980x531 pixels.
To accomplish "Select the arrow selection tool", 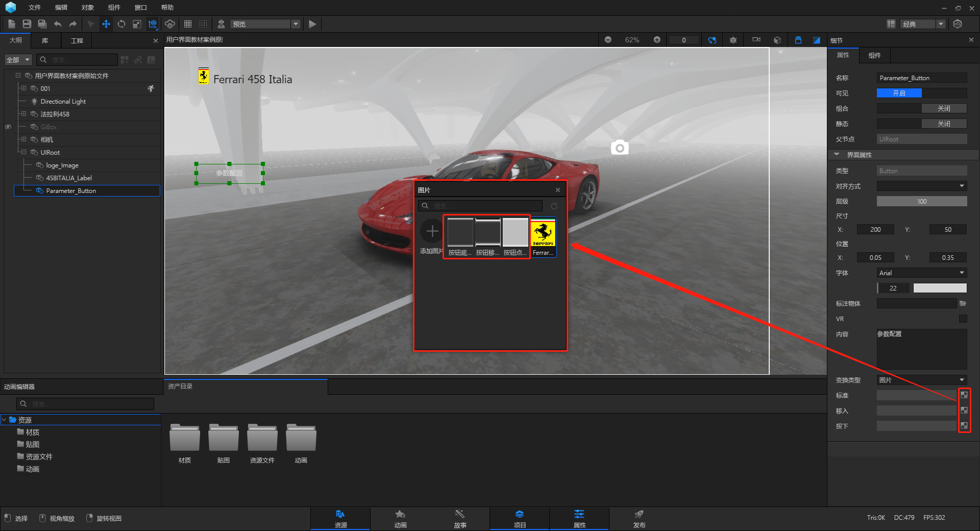I will 91,24.
